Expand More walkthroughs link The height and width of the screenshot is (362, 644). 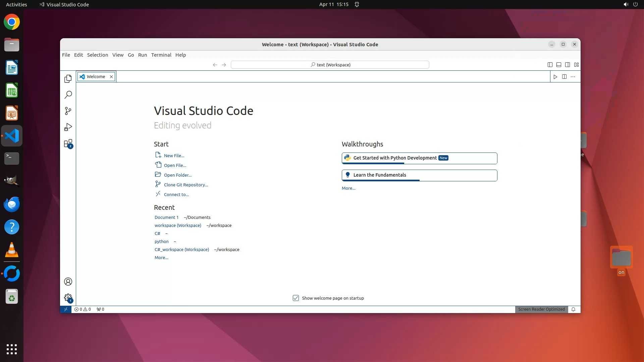click(x=348, y=188)
